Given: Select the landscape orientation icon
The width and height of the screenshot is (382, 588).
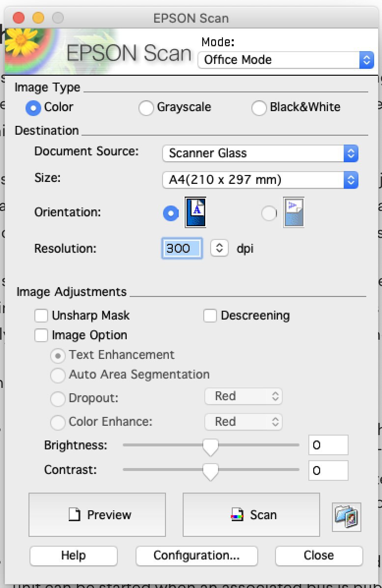Looking at the screenshot, I should click(x=294, y=212).
